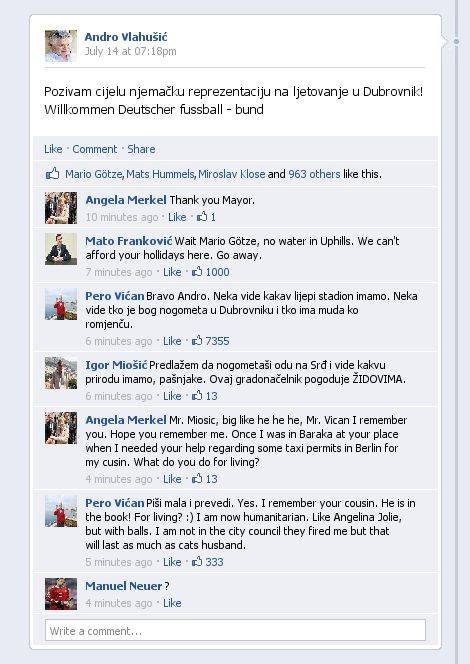Click the thumbs-up count 1 on Angela Merkel's first comment
Screen dimensions: 470x664
coord(206,217)
